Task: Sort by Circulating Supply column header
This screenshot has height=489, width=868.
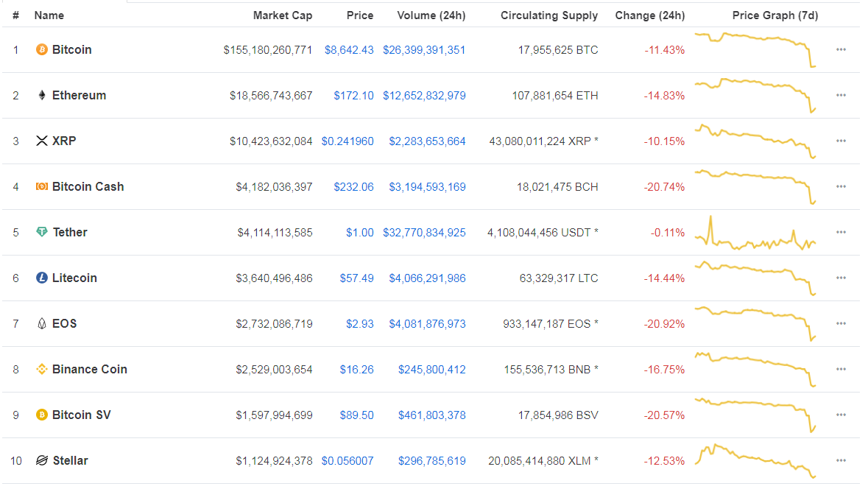Action: 549,15
